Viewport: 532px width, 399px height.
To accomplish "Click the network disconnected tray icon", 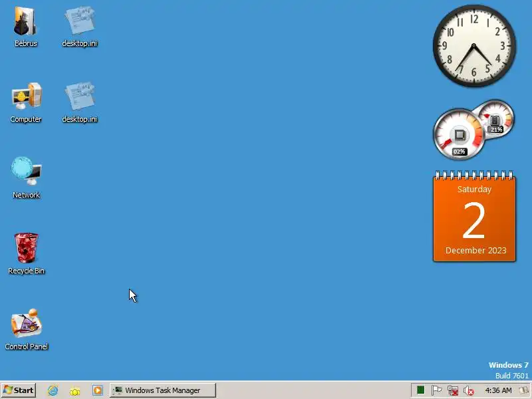I will click(453, 390).
